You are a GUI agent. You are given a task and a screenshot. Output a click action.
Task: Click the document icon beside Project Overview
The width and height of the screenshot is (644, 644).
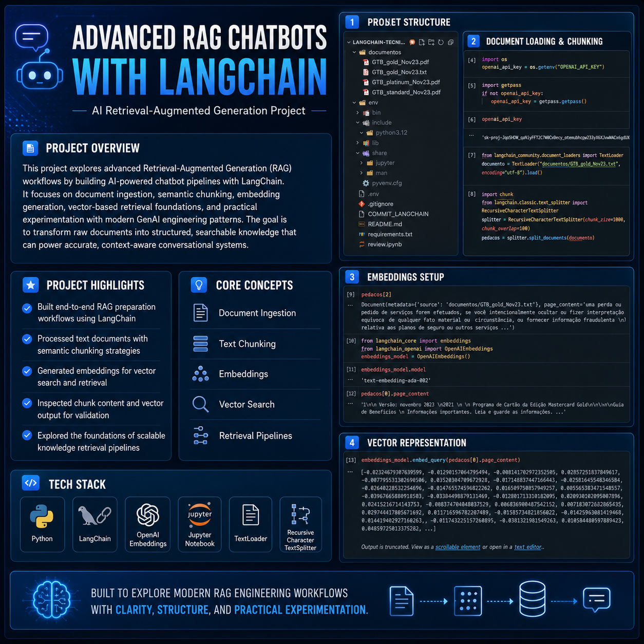click(x=30, y=148)
